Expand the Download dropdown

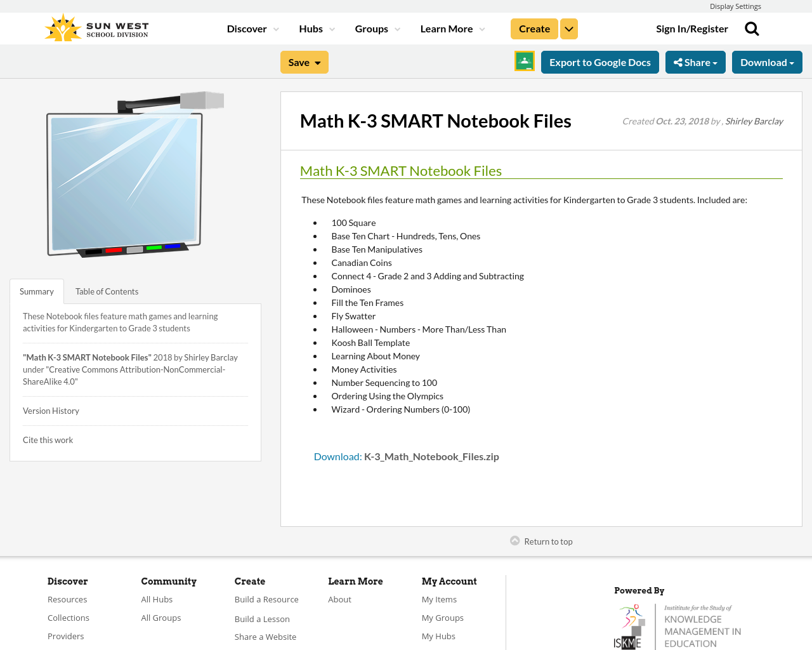click(767, 61)
